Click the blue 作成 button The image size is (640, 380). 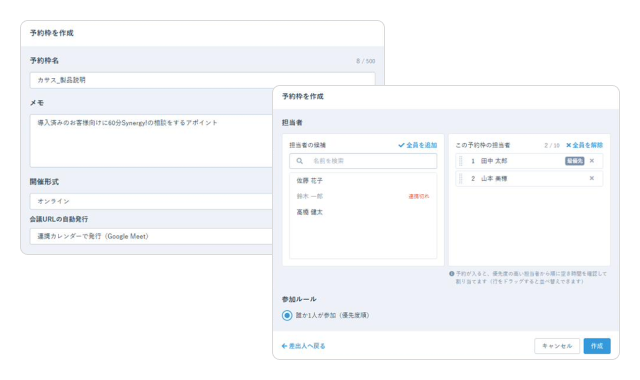[x=597, y=346]
